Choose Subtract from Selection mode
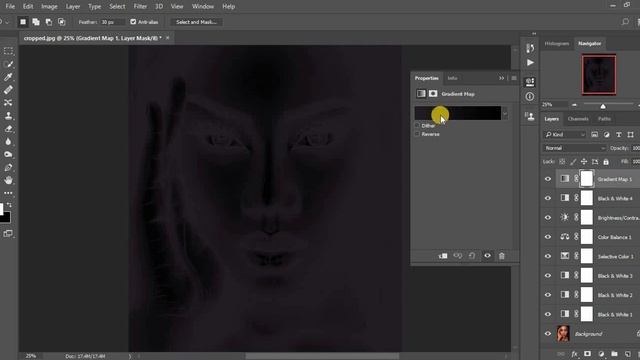 (49, 22)
